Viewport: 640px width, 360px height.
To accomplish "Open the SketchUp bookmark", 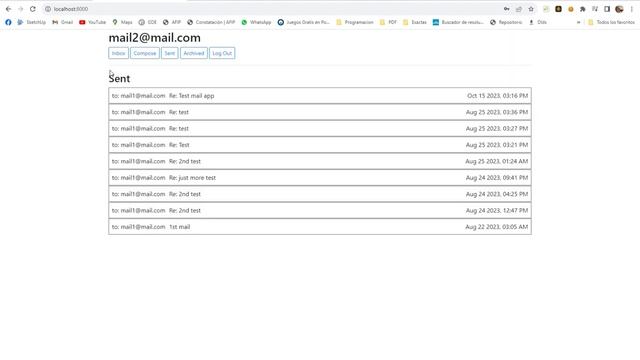I will point(31,22).
